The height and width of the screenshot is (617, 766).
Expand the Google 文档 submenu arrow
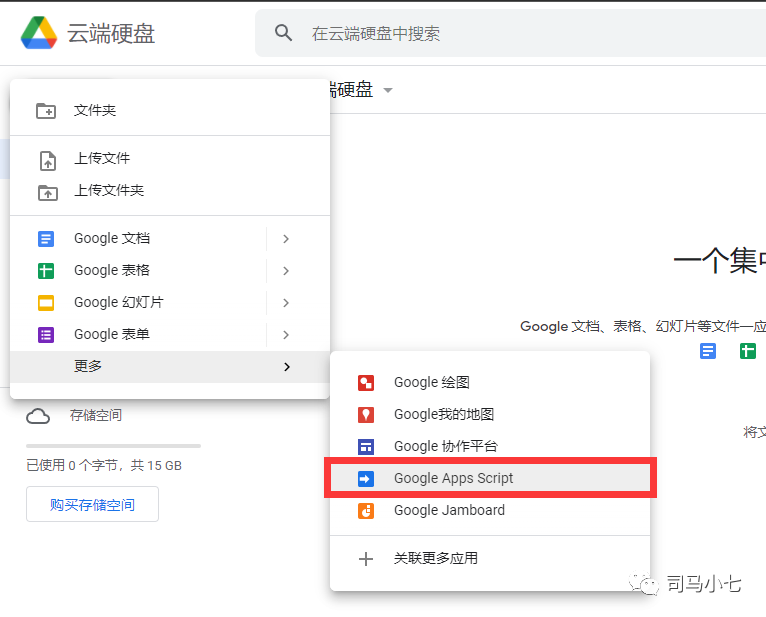point(286,239)
